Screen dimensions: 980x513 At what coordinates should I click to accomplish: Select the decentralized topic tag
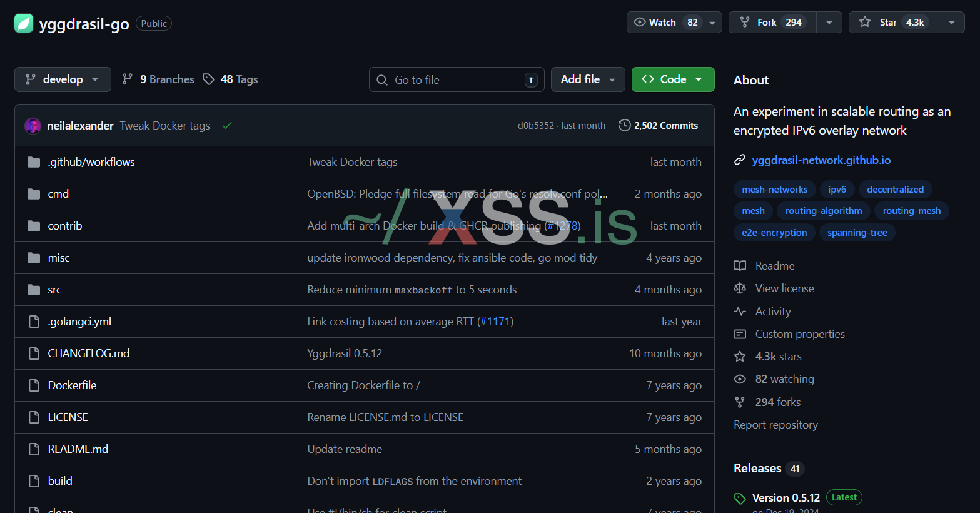click(x=895, y=190)
